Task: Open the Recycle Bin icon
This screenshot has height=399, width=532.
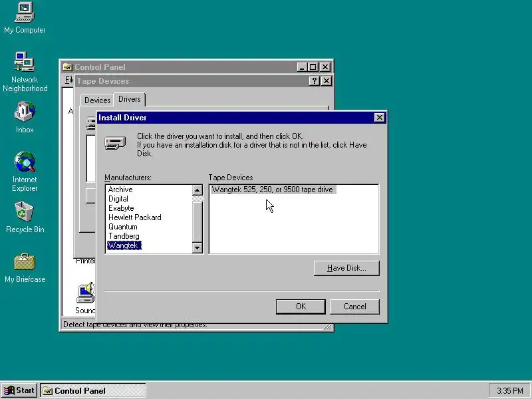Action: tap(25, 217)
